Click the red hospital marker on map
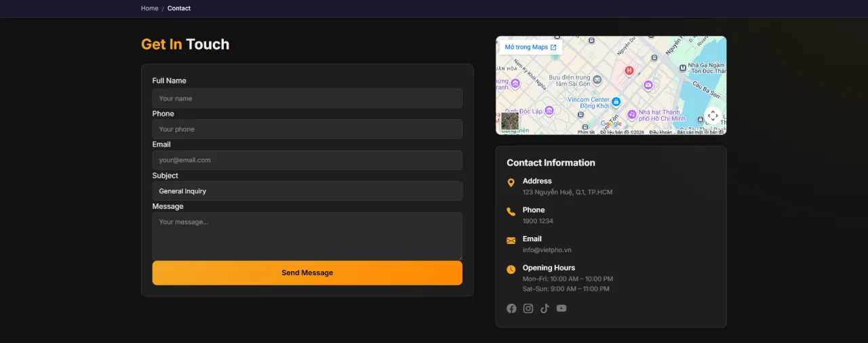Image resolution: width=868 pixels, height=343 pixels. click(x=629, y=70)
